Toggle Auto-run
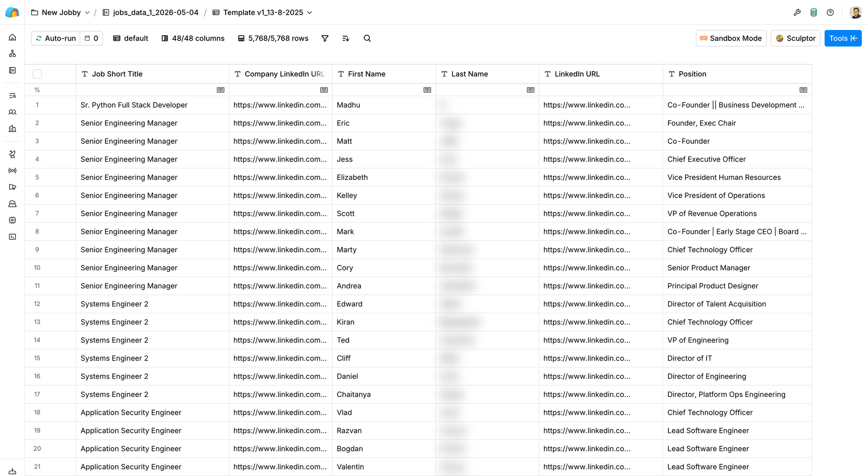 pos(56,38)
